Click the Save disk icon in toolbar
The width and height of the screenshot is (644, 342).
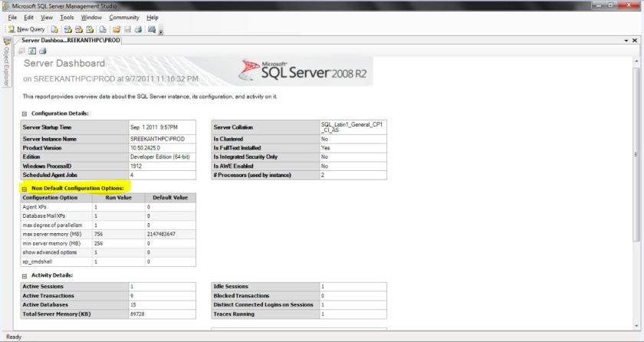[x=127, y=28]
